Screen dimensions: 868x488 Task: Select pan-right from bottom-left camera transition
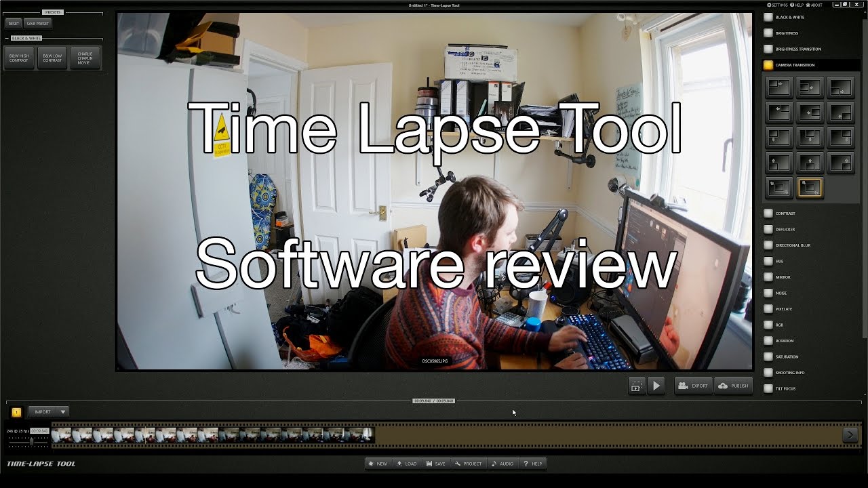(841, 87)
